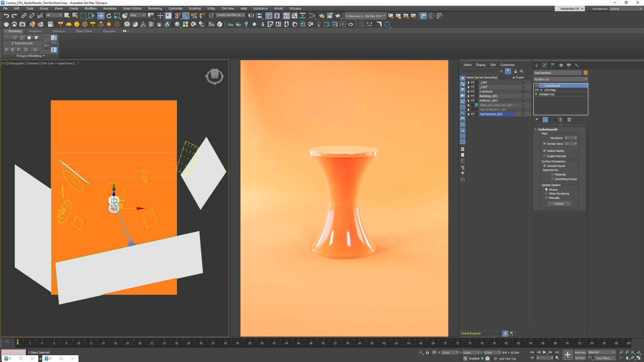
Task: Open the Rendering menu
Action: point(155,8)
